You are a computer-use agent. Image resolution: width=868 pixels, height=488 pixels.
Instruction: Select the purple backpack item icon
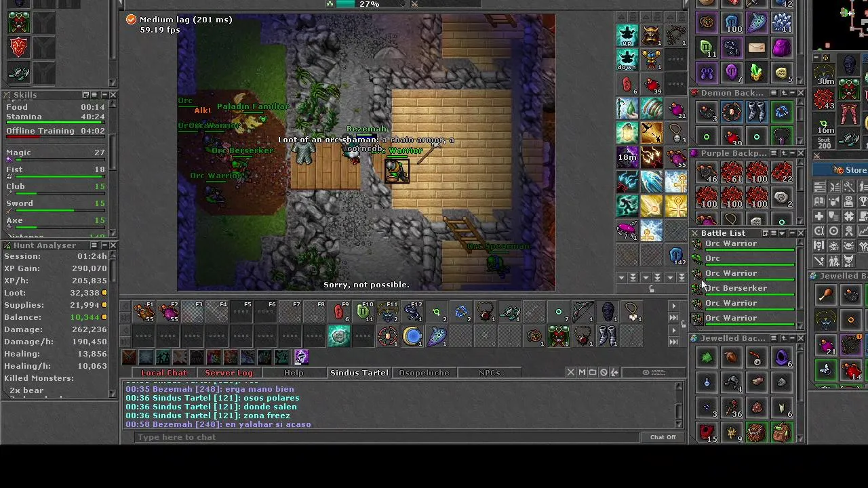tap(782, 47)
